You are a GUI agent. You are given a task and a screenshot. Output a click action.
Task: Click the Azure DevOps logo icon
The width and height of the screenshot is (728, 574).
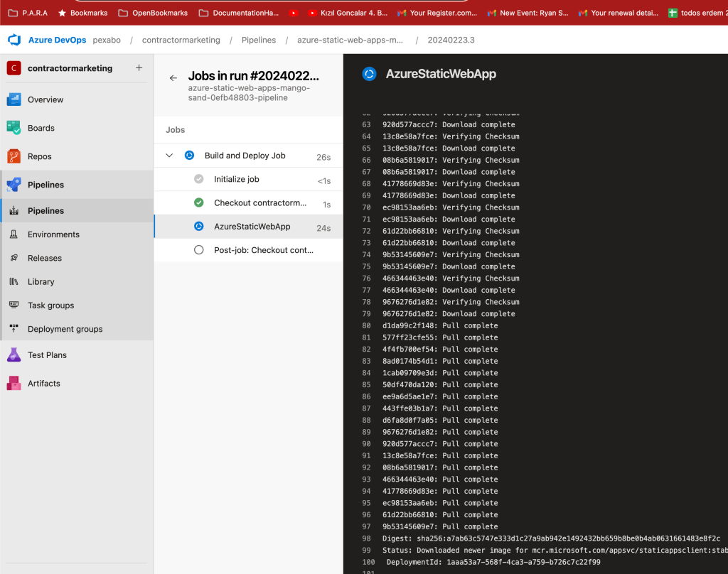pyautogui.click(x=14, y=40)
